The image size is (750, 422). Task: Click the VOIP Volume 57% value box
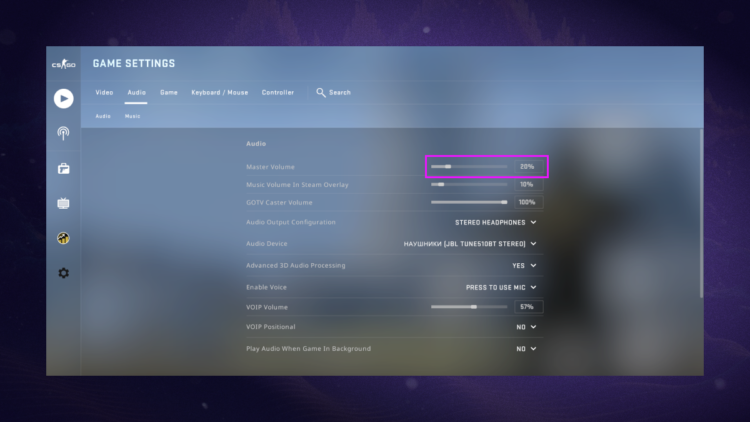pos(528,307)
